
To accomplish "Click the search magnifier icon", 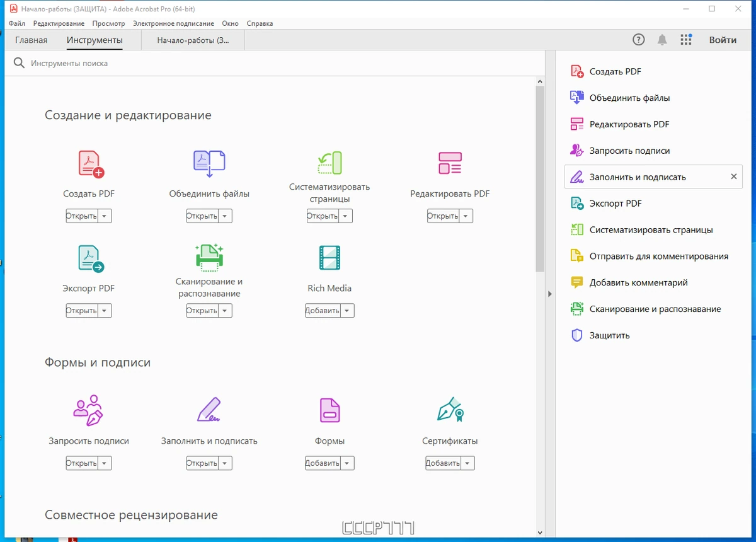I will 20,63.
